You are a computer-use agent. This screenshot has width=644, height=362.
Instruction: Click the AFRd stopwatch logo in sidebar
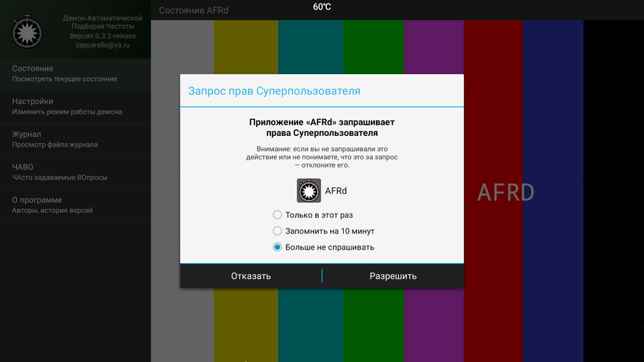coord(26,32)
